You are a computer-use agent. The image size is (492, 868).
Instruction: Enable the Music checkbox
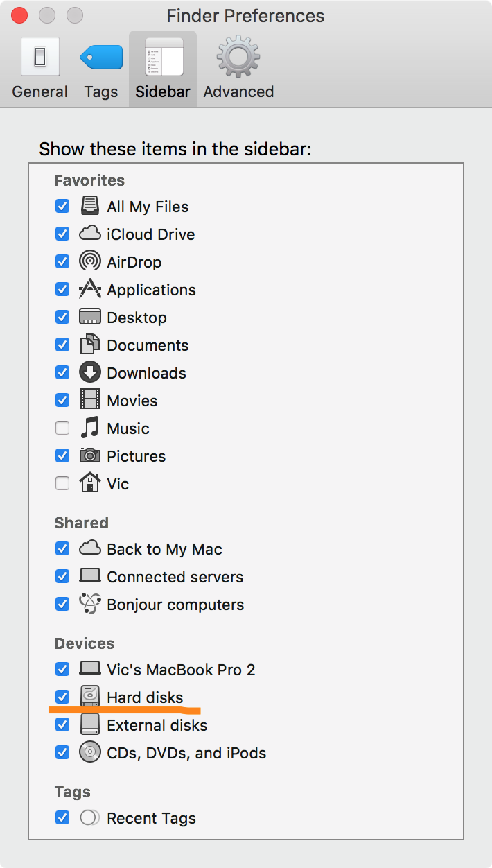62,428
